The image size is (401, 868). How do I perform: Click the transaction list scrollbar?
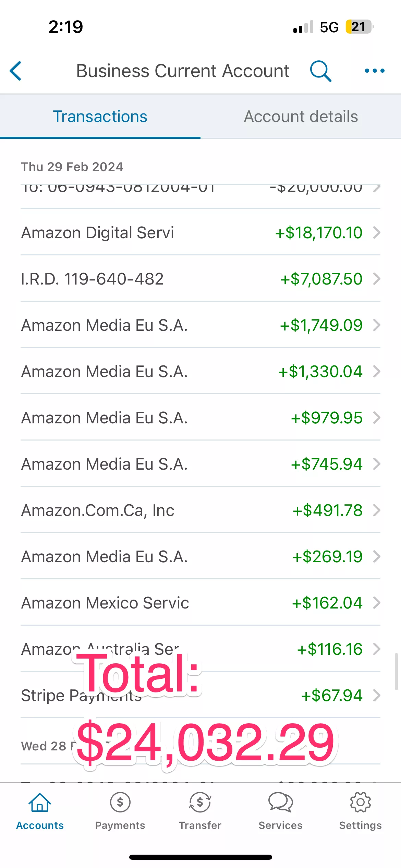396,671
